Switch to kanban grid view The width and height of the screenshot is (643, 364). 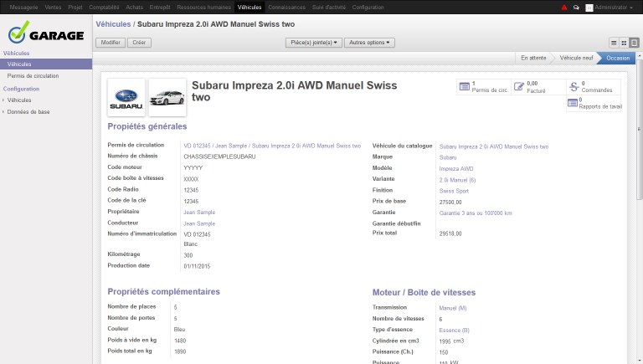coord(624,42)
